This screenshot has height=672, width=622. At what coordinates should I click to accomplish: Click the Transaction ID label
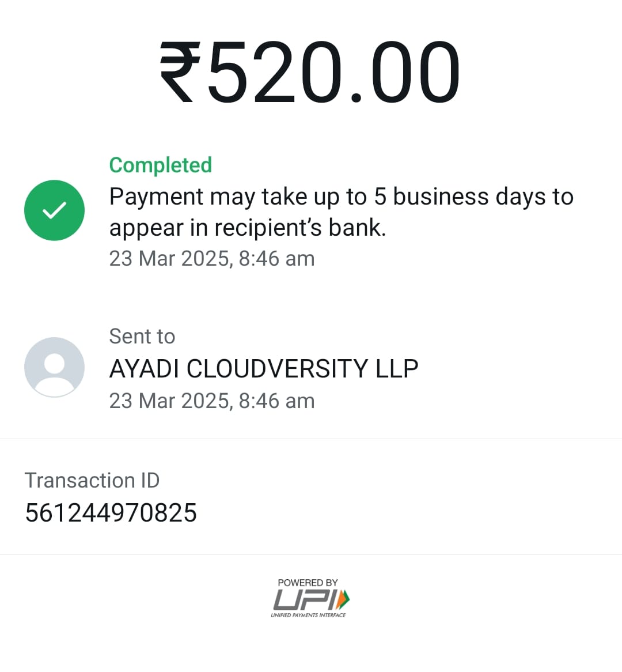point(92,480)
